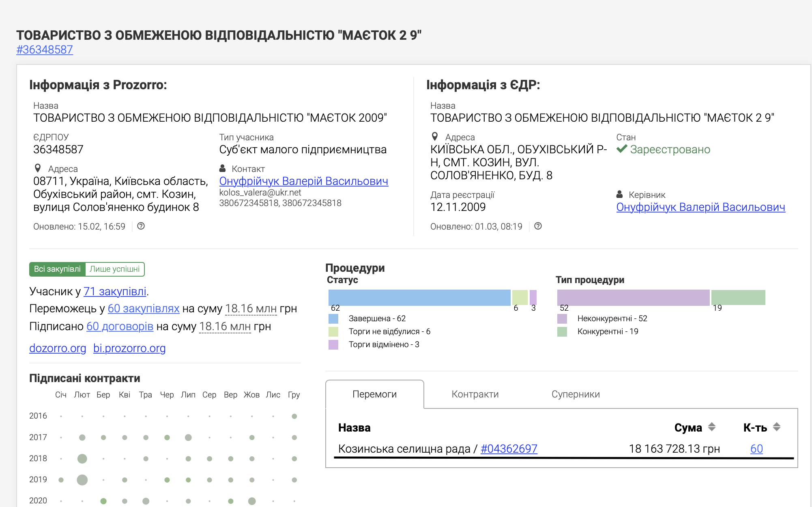Click green Конкурентні bar segment
Image resolution: width=812 pixels, height=507 pixels.
pyautogui.click(x=738, y=297)
